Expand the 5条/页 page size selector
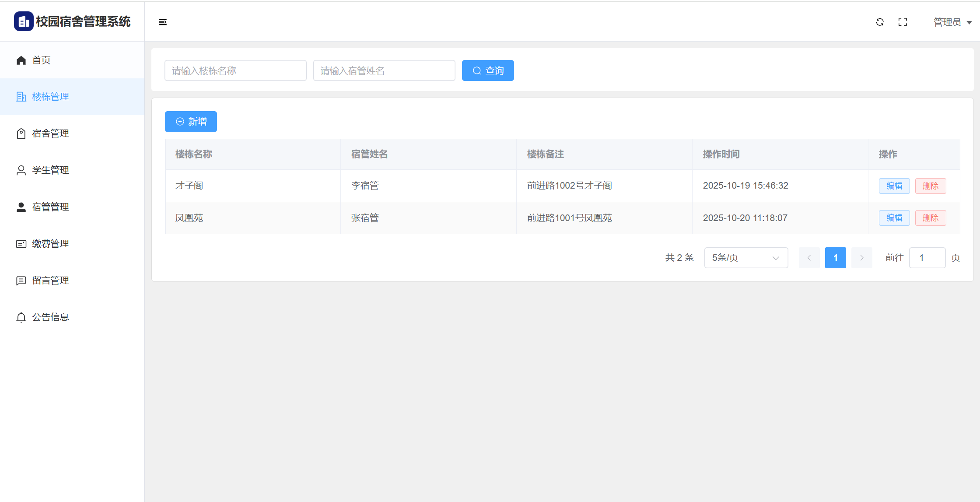980x502 pixels. (746, 258)
